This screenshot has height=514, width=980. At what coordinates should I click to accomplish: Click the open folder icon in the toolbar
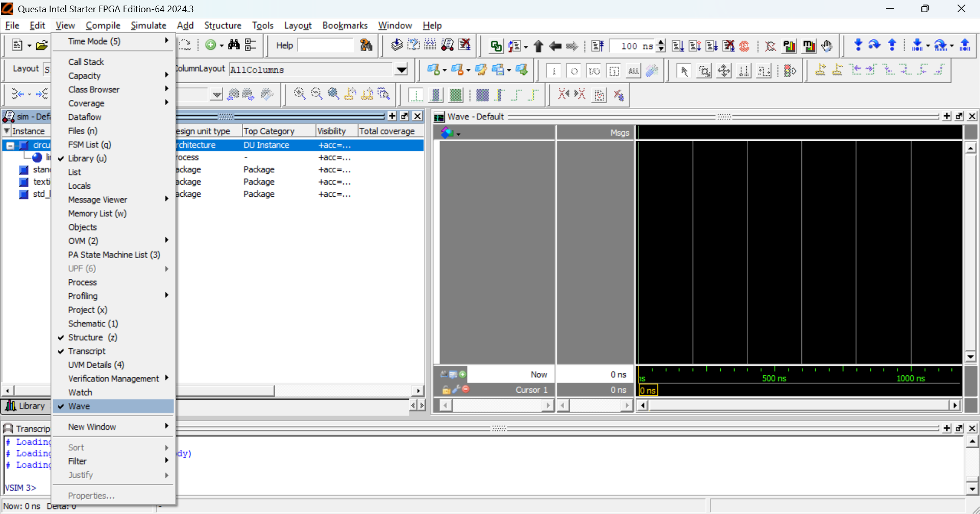click(x=42, y=45)
